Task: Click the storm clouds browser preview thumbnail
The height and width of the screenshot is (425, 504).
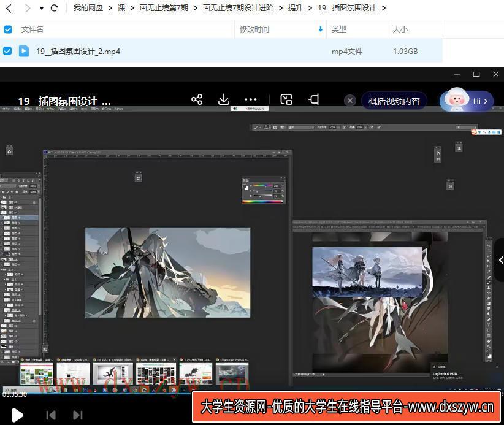Action: pyautogui.click(x=232, y=374)
